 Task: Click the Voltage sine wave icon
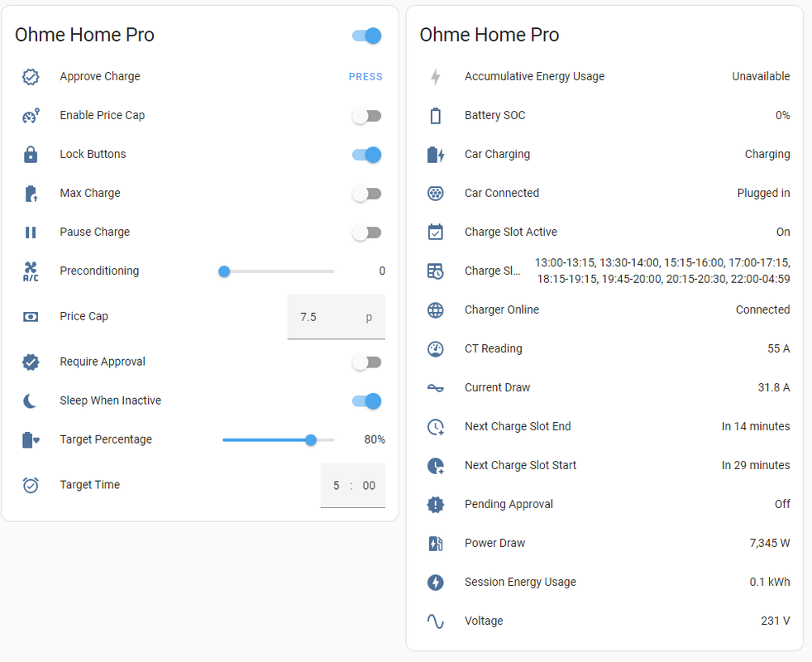(x=436, y=621)
